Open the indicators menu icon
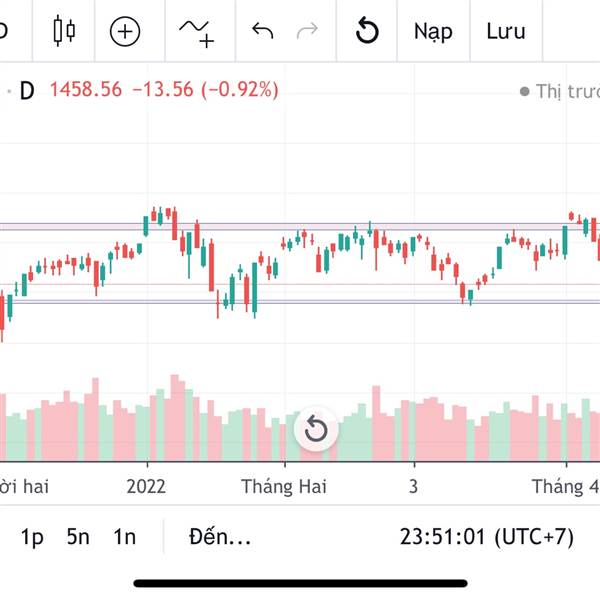600x600 pixels. (x=196, y=32)
